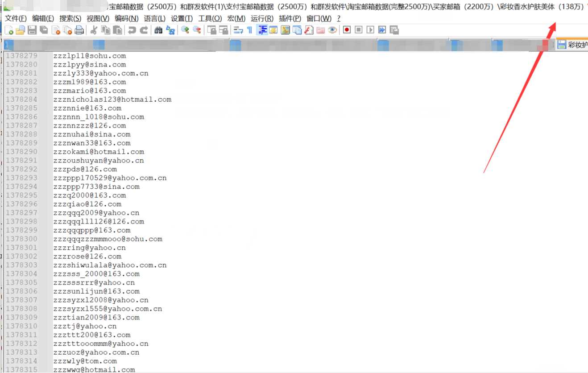Zoom out of the text
This screenshot has height=373, width=588.
(x=197, y=30)
